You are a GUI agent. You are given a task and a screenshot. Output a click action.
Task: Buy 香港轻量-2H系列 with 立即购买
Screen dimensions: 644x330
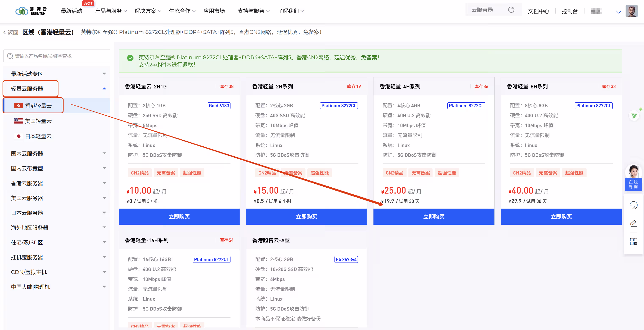[306, 216]
